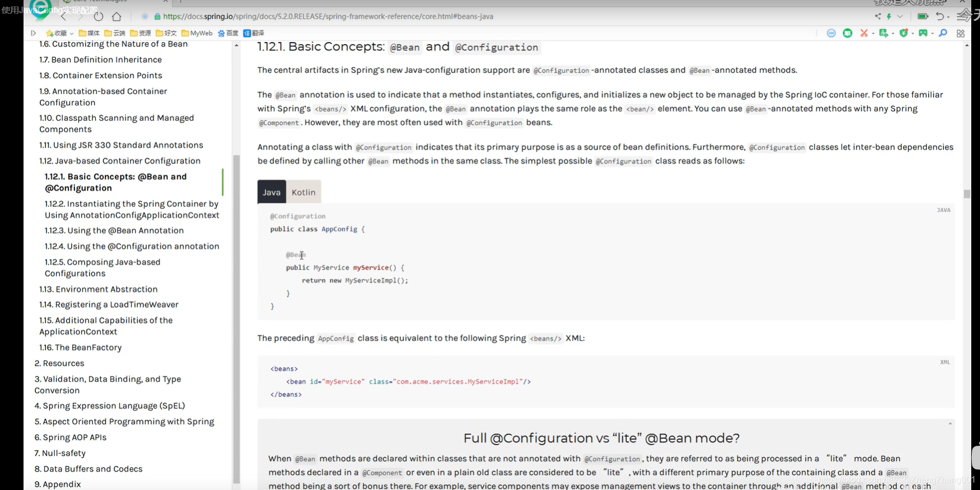
Task: Open dropdown beside scissors screenshot icon
Action: click(x=873, y=33)
